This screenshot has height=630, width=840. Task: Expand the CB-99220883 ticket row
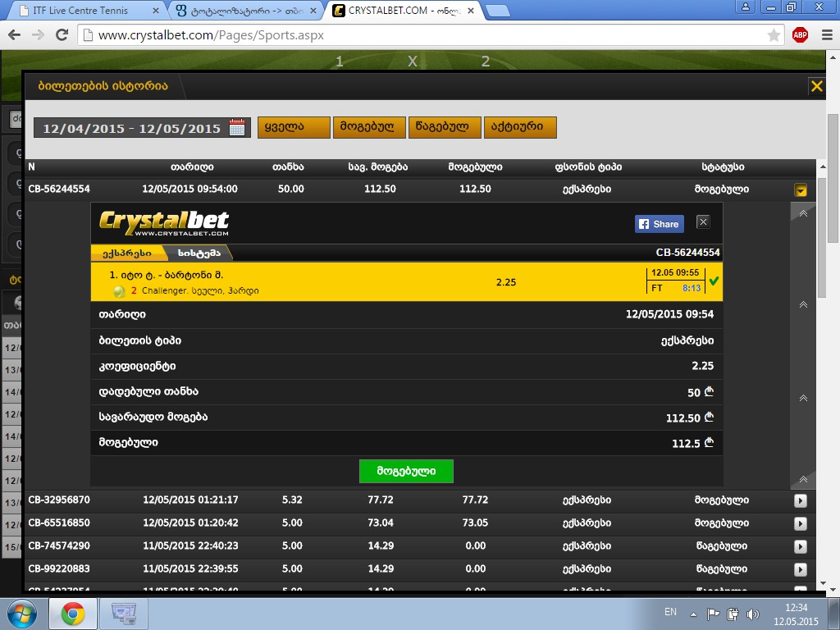[x=801, y=569]
